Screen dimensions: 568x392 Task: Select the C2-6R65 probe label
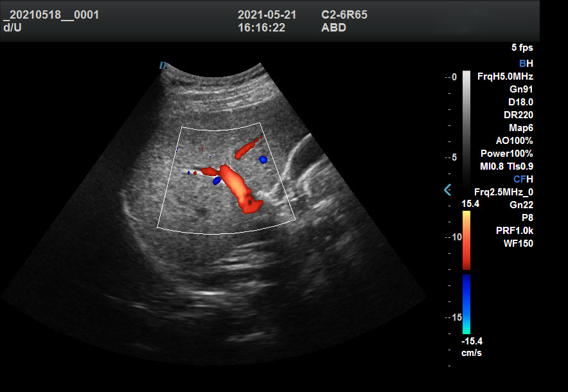(x=344, y=15)
